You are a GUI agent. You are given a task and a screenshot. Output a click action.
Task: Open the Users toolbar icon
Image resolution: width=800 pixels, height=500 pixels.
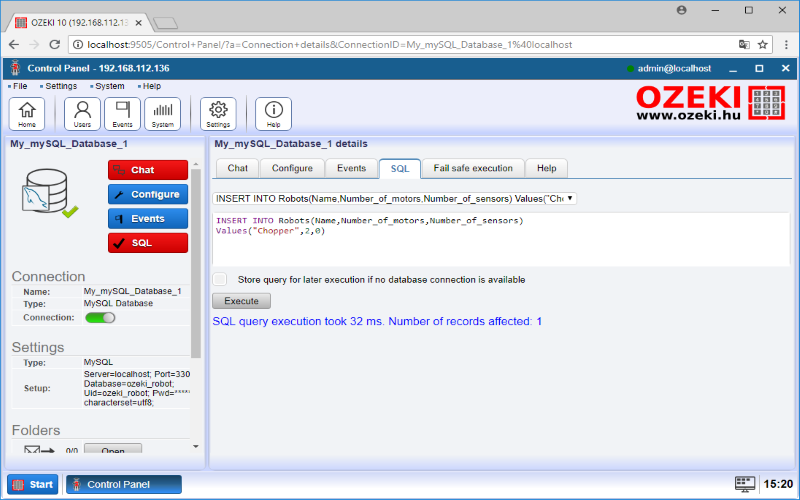pyautogui.click(x=82, y=114)
